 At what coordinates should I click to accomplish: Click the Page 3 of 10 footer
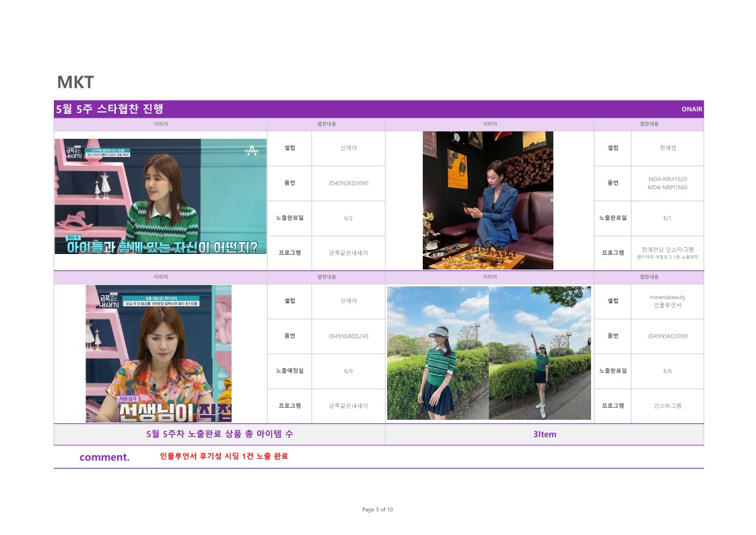coord(378,509)
